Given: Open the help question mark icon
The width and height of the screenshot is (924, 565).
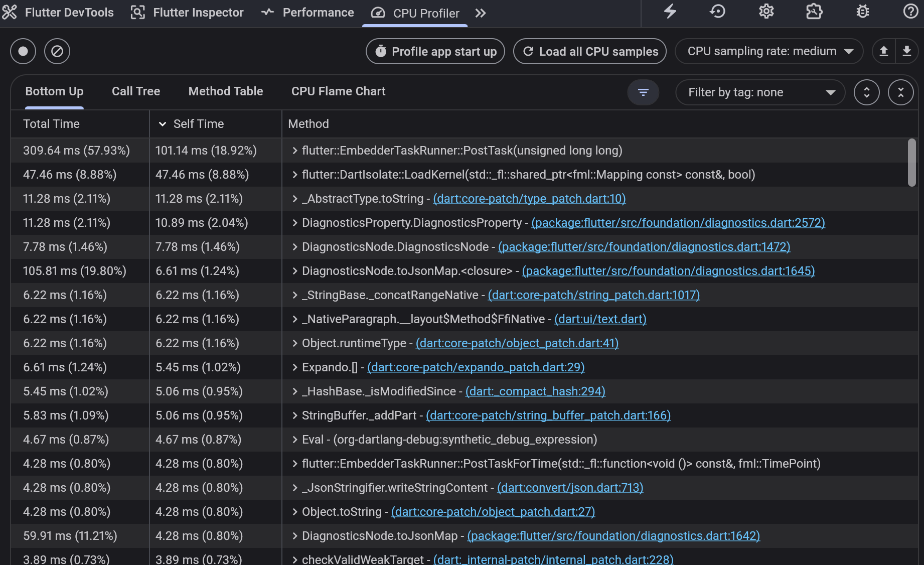Looking at the screenshot, I should pos(910,12).
